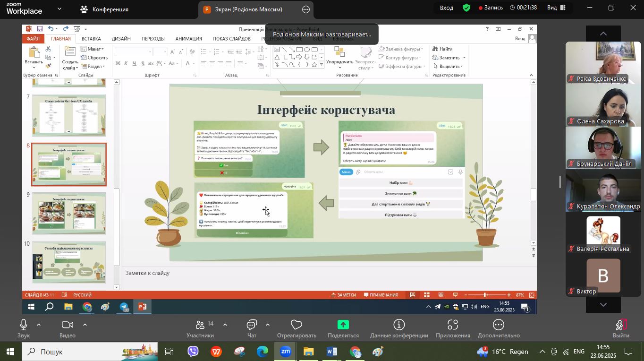Toggle italic К formatting
This screenshot has height=361, width=644.
[126, 64]
